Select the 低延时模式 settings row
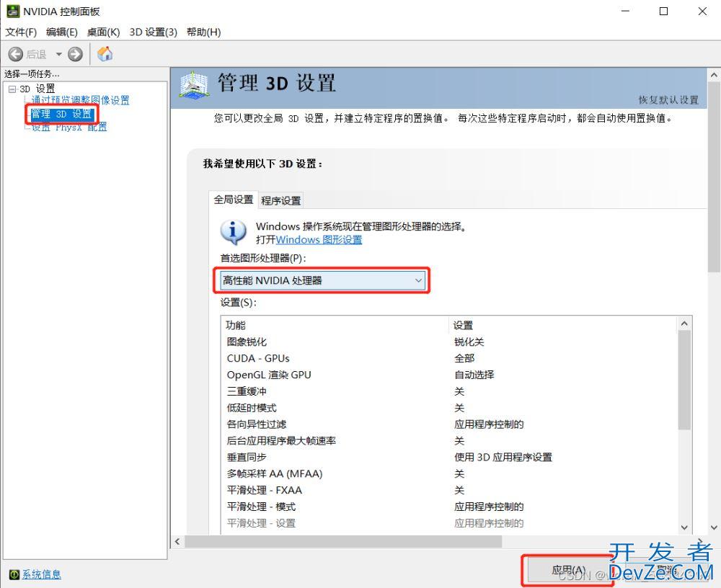Screen dimensions: 721x588 [449, 408]
